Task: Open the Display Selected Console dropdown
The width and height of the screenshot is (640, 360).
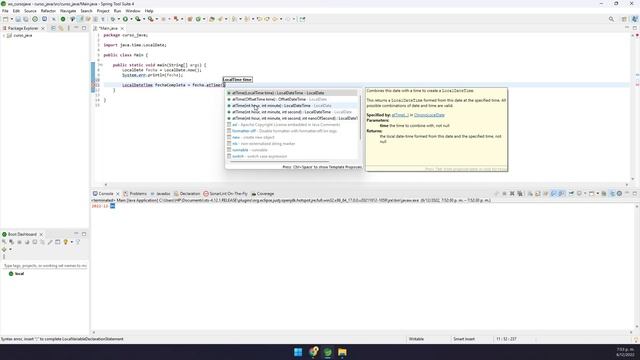Action: pyautogui.click(x=584, y=193)
